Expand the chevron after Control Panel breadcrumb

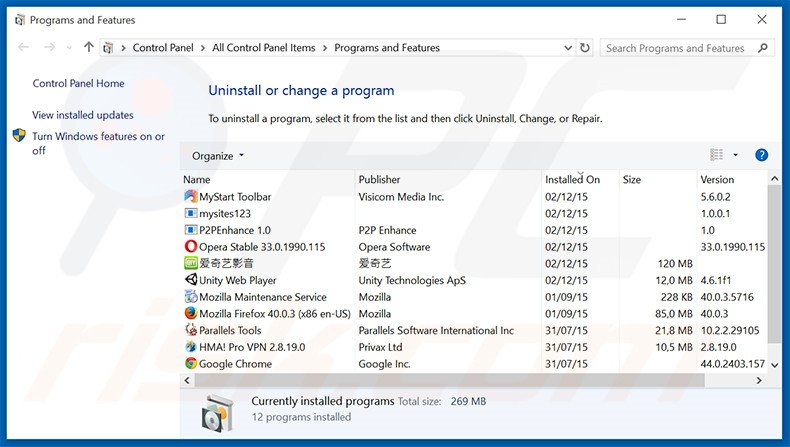pyautogui.click(x=203, y=48)
